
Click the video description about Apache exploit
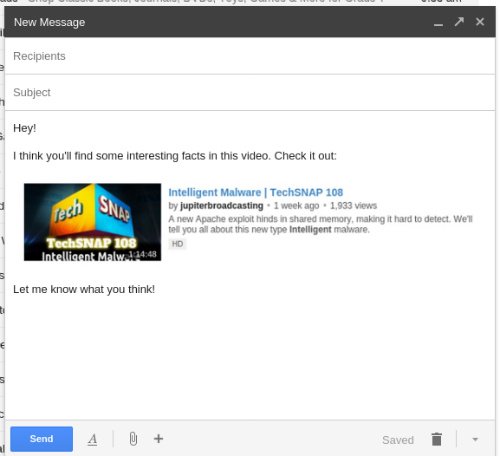click(x=320, y=224)
